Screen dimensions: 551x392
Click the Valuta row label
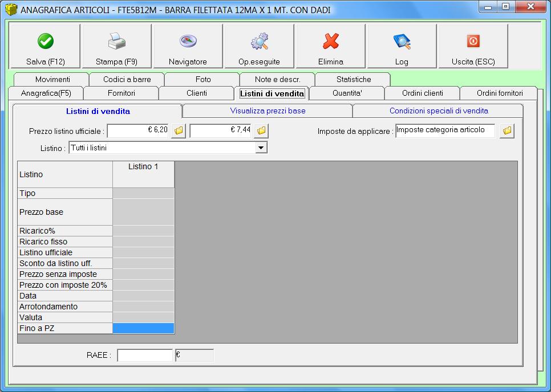coord(65,317)
